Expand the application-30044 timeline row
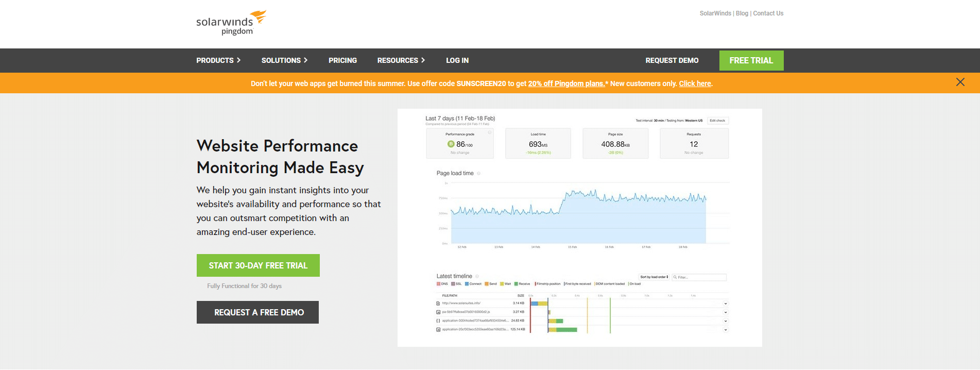The height and width of the screenshot is (370, 980). tap(725, 321)
